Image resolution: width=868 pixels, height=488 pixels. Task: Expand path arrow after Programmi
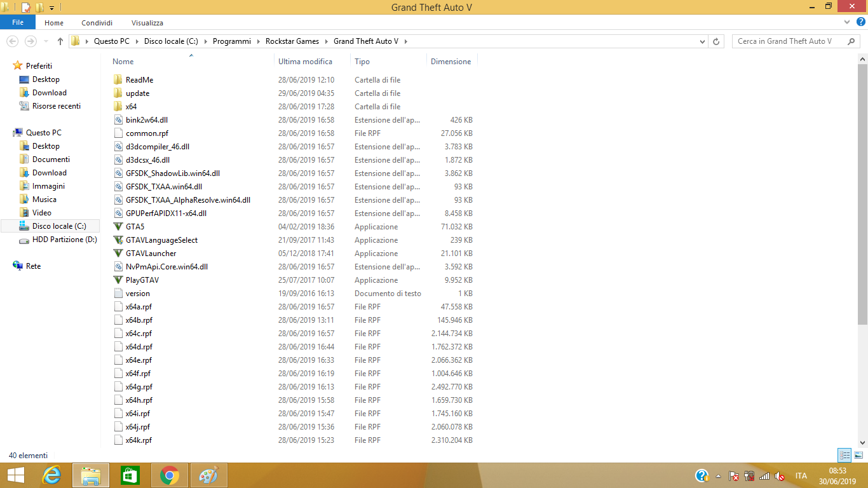click(258, 41)
